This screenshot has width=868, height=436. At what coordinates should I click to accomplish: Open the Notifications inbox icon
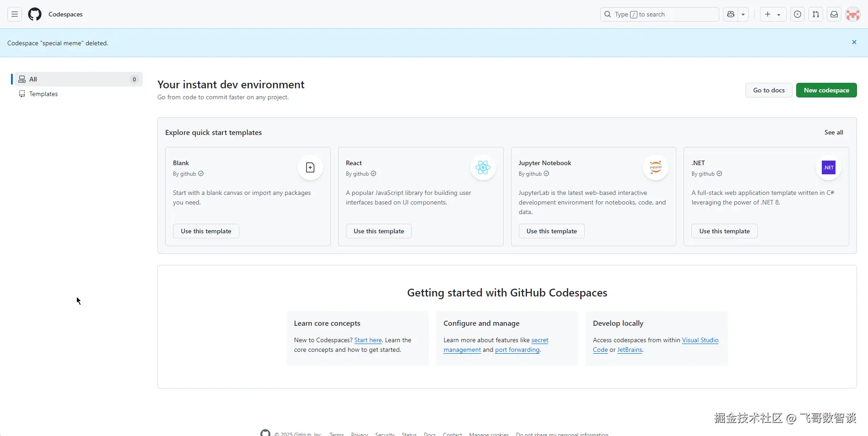click(834, 14)
